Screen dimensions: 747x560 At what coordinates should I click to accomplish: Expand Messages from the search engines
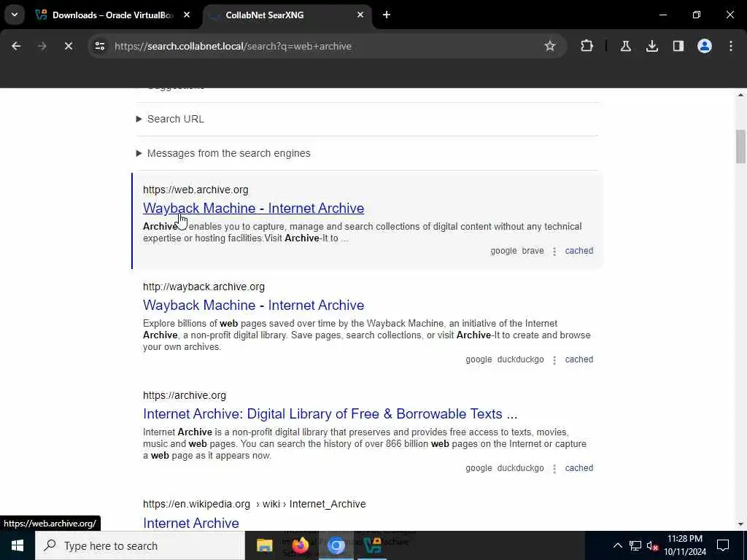point(223,153)
